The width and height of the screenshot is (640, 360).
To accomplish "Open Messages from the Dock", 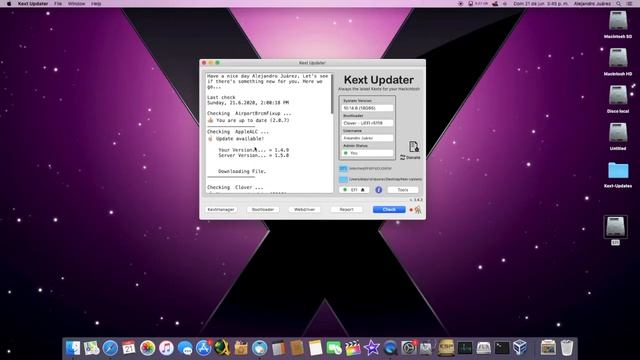I will 185,348.
